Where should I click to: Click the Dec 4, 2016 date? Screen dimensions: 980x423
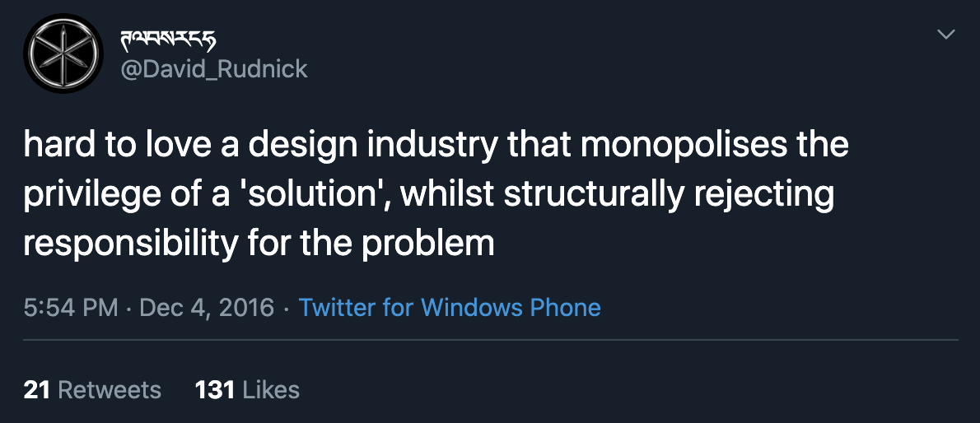207,308
